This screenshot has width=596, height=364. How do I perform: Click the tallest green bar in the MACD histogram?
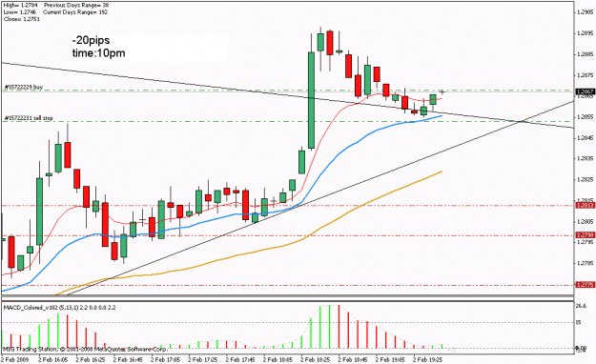pos(330,327)
